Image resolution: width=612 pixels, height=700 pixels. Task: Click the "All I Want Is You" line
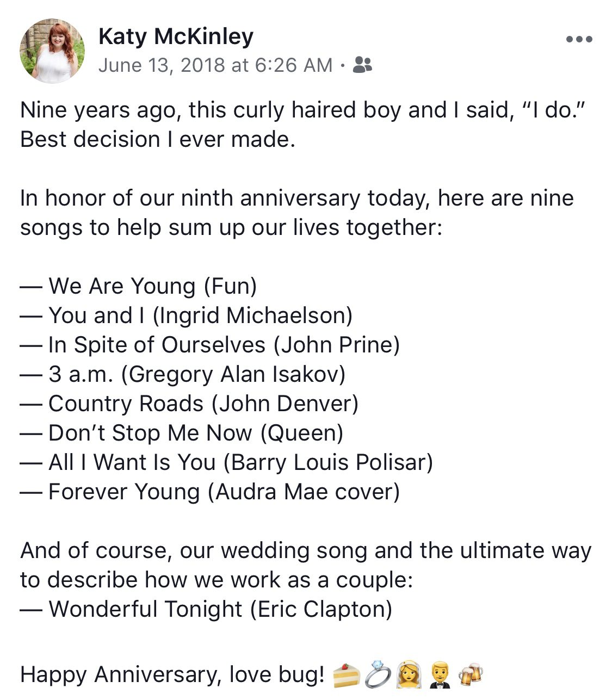point(240,462)
